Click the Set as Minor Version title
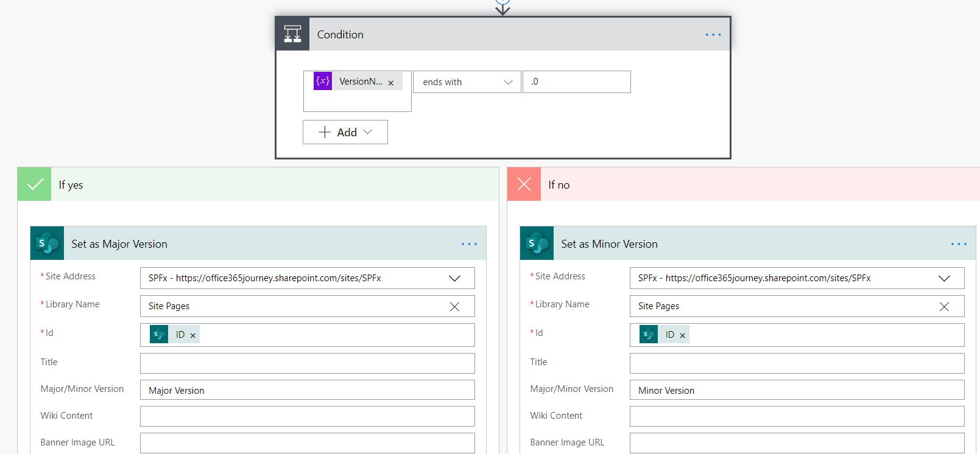This screenshot has width=980, height=454. click(x=609, y=244)
